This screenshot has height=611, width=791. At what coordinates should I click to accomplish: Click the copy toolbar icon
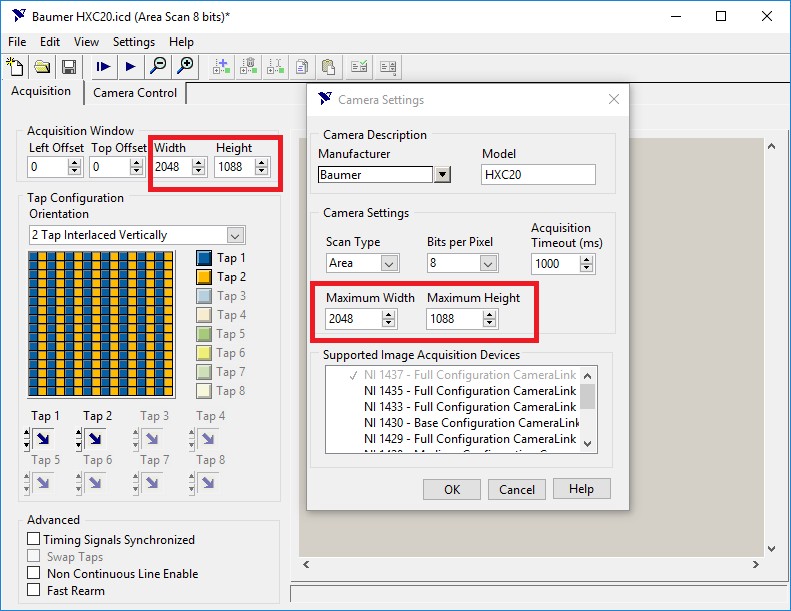[302, 67]
